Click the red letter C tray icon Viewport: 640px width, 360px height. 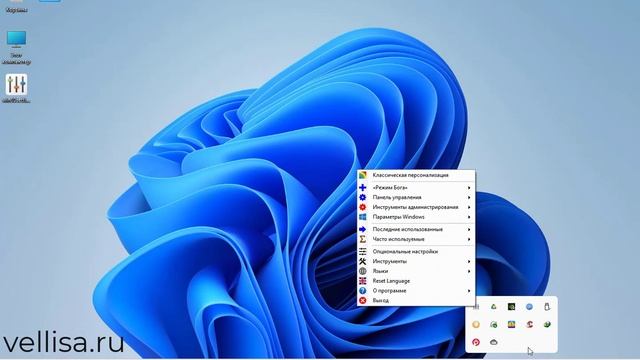point(529,324)
